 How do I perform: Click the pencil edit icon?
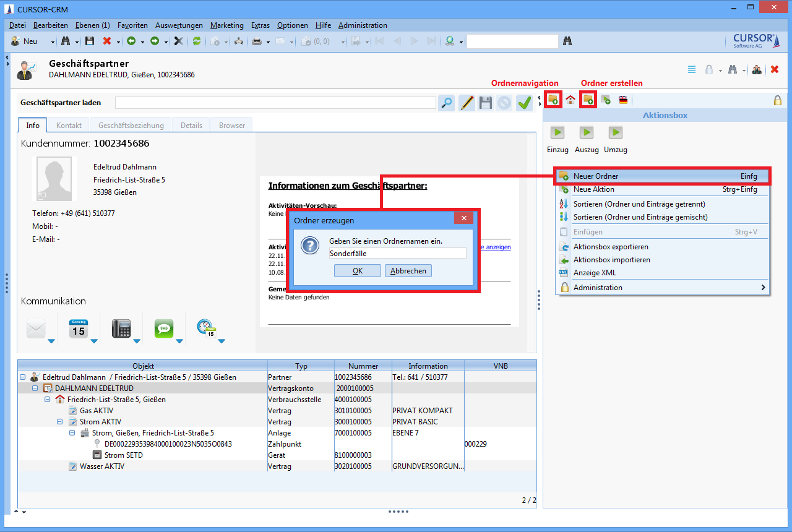coord(467,103)
